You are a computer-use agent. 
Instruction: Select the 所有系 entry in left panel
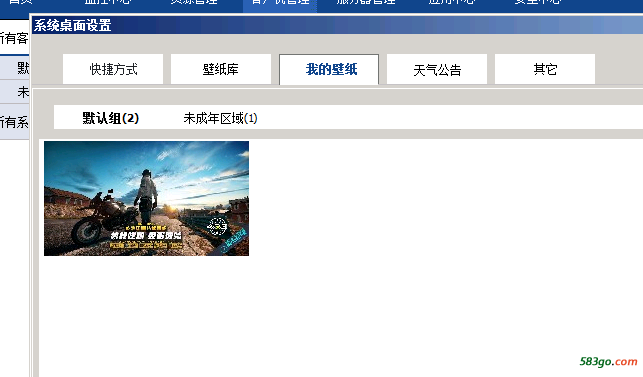(x=14, y=122)
